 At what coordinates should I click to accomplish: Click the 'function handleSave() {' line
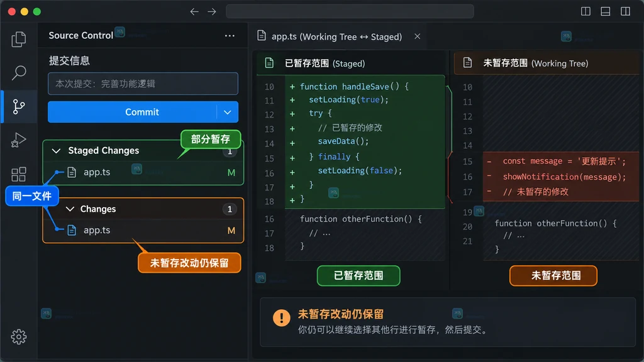click(x=354, y=87)
